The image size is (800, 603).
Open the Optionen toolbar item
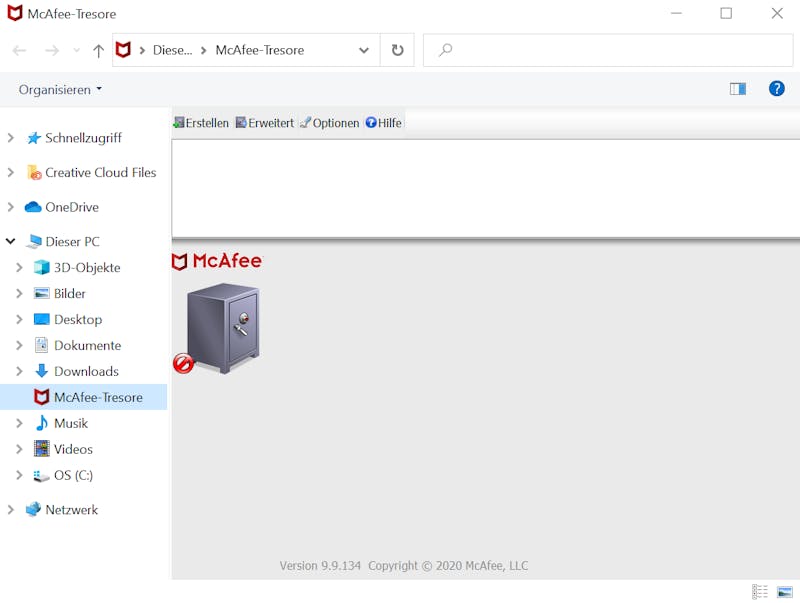coord(330,123)
